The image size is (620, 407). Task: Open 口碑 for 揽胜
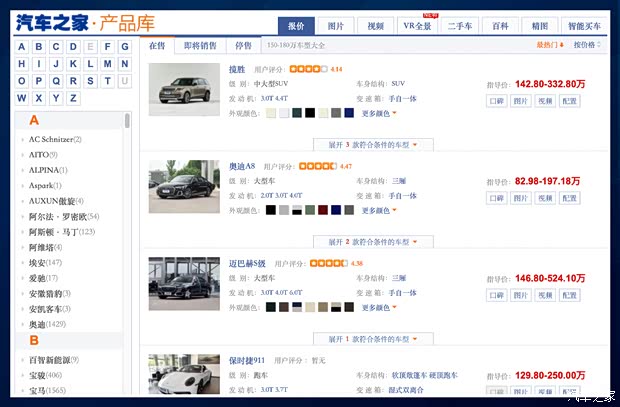click(x=497, y=101)
